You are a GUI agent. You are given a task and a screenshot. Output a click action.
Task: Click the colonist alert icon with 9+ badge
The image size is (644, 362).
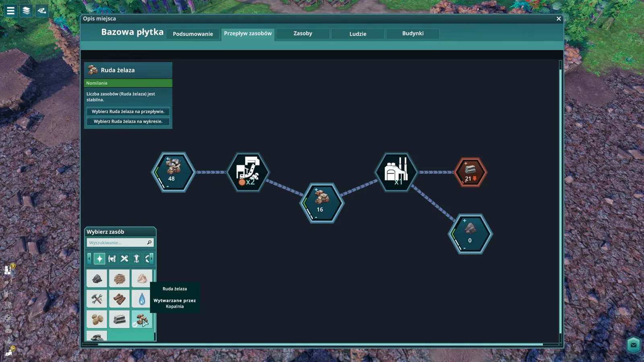(x=9, y=352)
